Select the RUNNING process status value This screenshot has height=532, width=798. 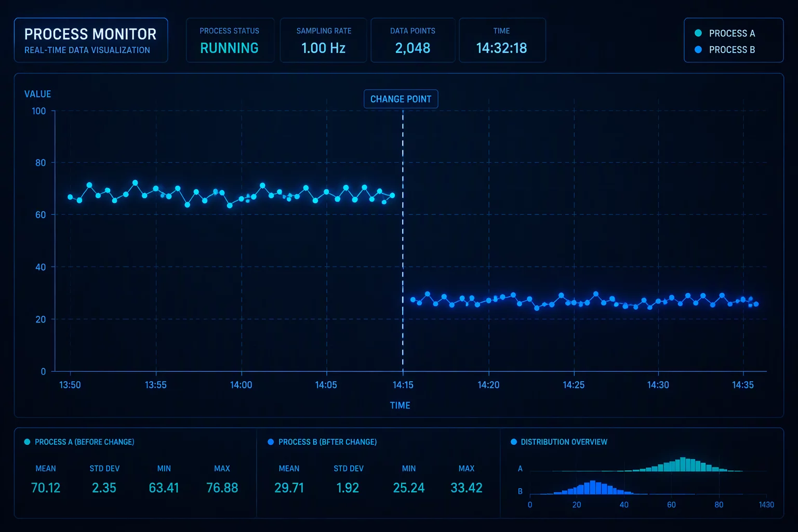coord(229,48)
